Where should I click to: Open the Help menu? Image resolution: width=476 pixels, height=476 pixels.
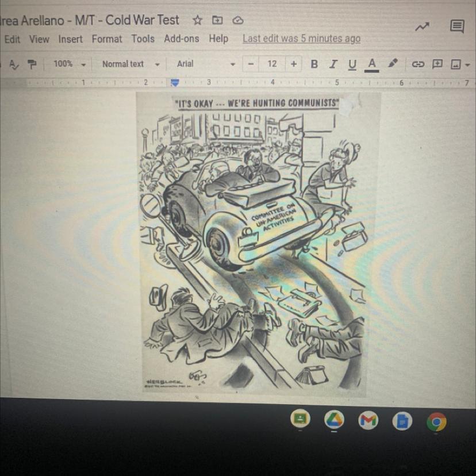click(x=218, y=39)
